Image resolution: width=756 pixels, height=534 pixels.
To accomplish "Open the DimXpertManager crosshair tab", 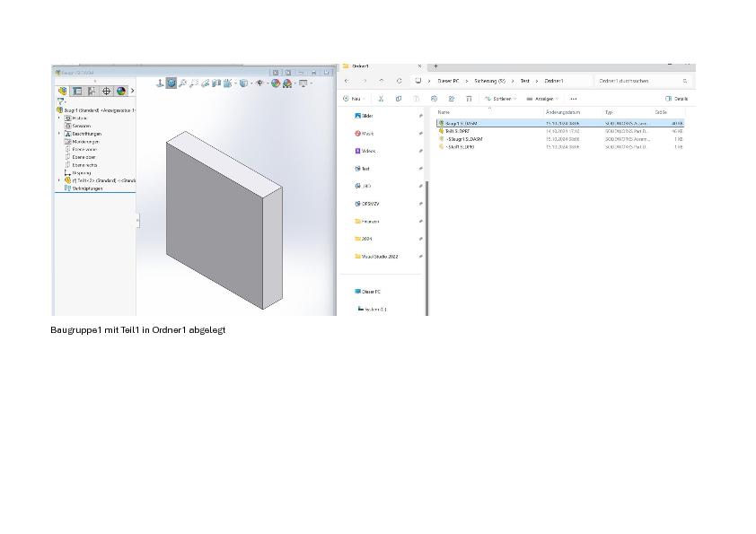I will pyautogui.click(x=106, y=91).
